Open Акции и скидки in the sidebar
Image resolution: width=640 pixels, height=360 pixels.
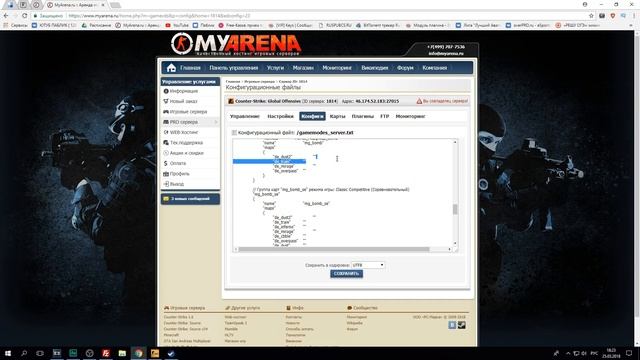pyautogui.click(x=187, y=153)
